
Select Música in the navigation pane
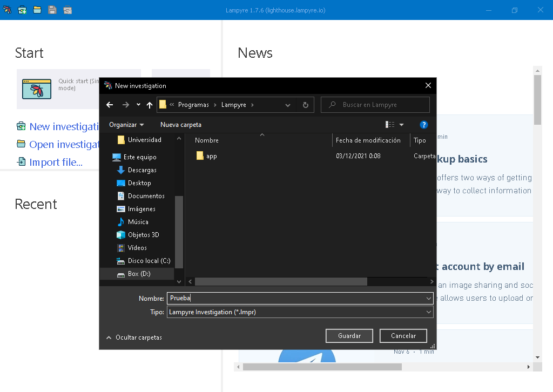pyautogui.click(x=133, y=222)
